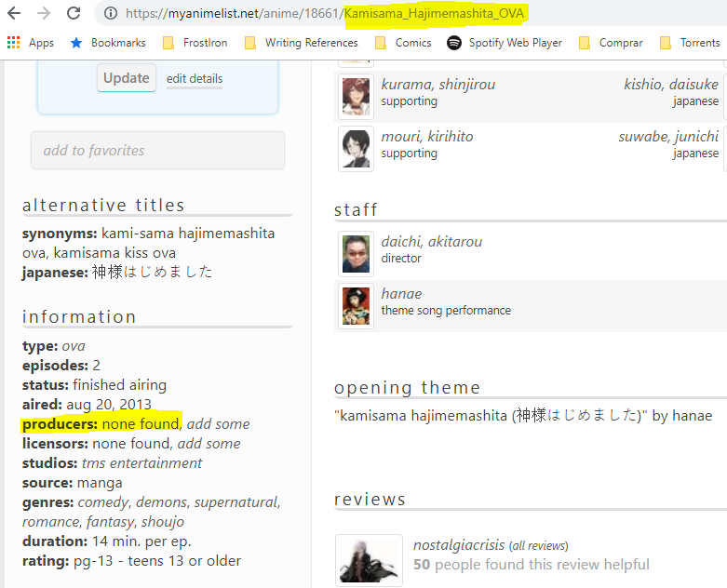Open the Bookmarks star shortcut
727x588 pixels.
coord(108,43)
